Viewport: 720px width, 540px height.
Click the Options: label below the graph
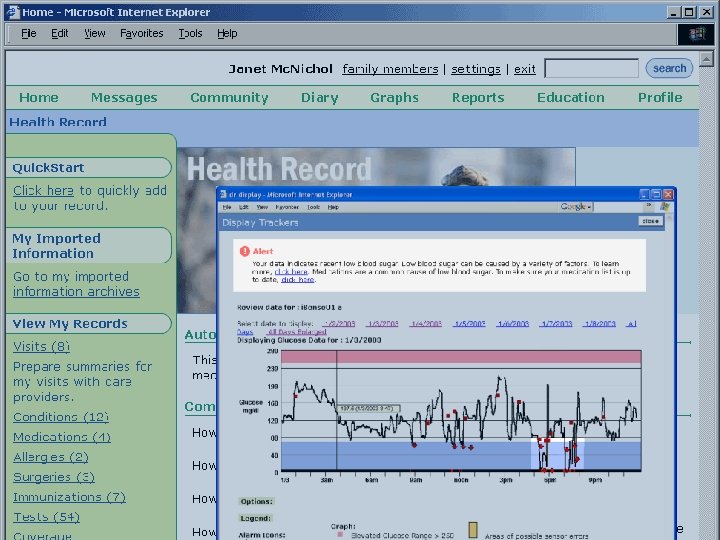tap(257, 501)
